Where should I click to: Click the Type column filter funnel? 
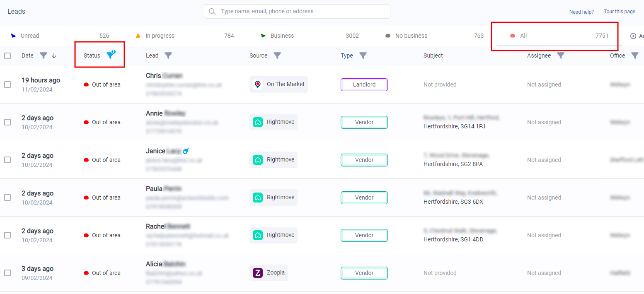pyautogui.click(x=363, y=55)
